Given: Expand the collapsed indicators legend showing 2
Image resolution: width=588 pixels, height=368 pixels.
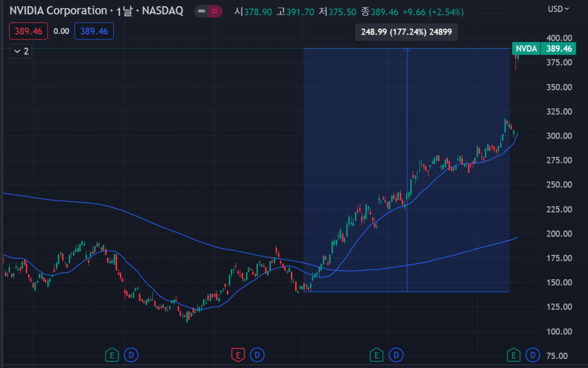Looking at the screenshot, I should click(x=21, y=51).
